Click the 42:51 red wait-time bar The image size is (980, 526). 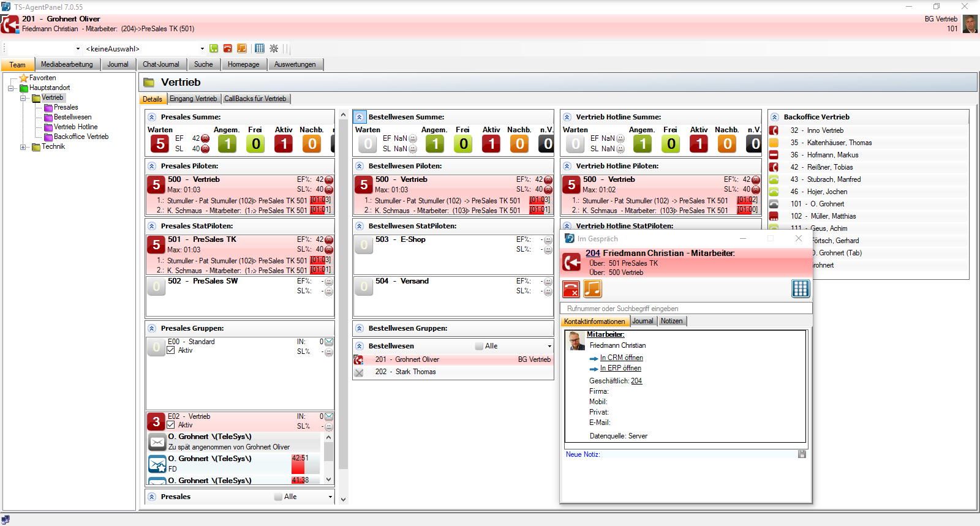pos(300,463)
